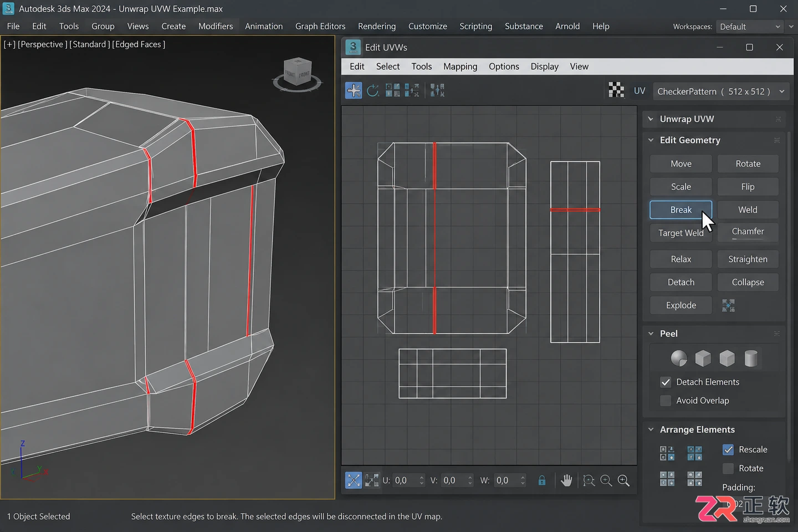Open the Workspaces Default dropdown
The image size is (798, 532).
click(x=750, y=27)
